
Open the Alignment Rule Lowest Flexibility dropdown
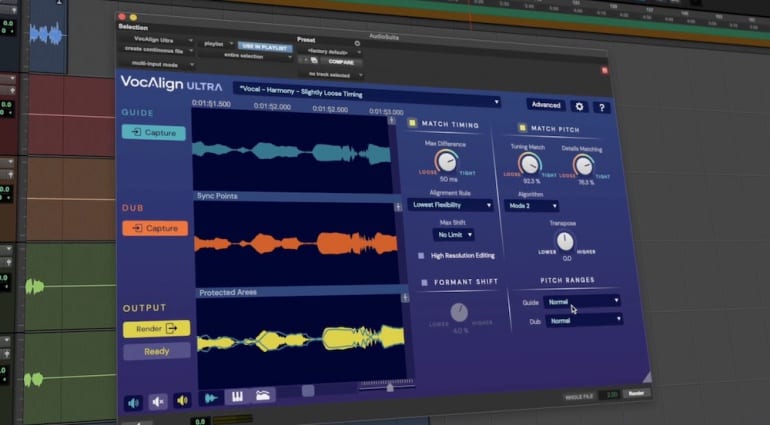pos(450,205)
